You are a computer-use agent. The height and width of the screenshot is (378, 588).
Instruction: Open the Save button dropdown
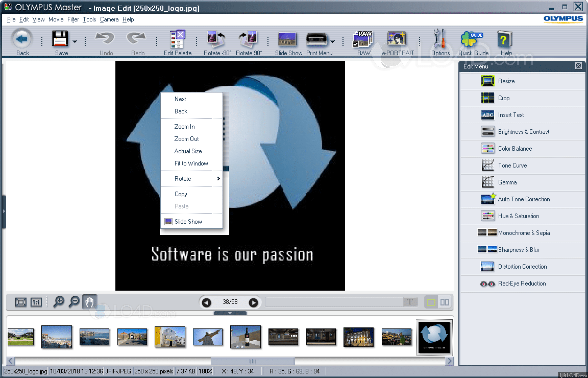(x=74, y=42)
